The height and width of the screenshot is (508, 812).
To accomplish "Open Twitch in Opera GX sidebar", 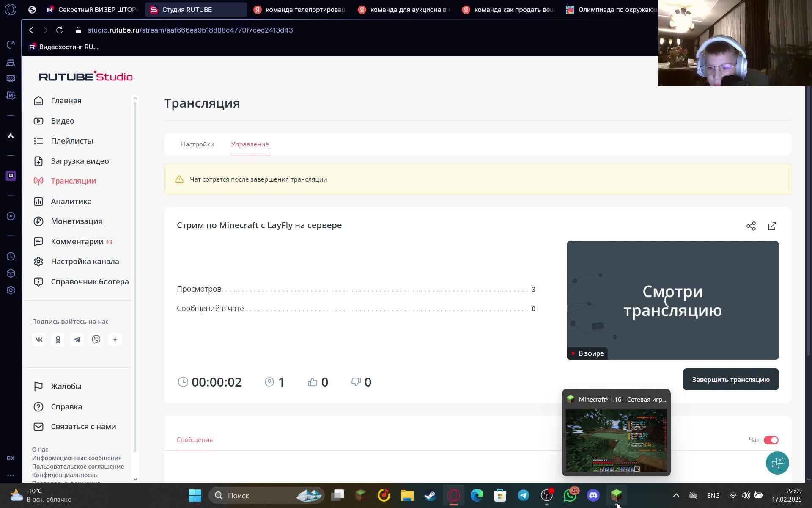I will click(11, 176).
